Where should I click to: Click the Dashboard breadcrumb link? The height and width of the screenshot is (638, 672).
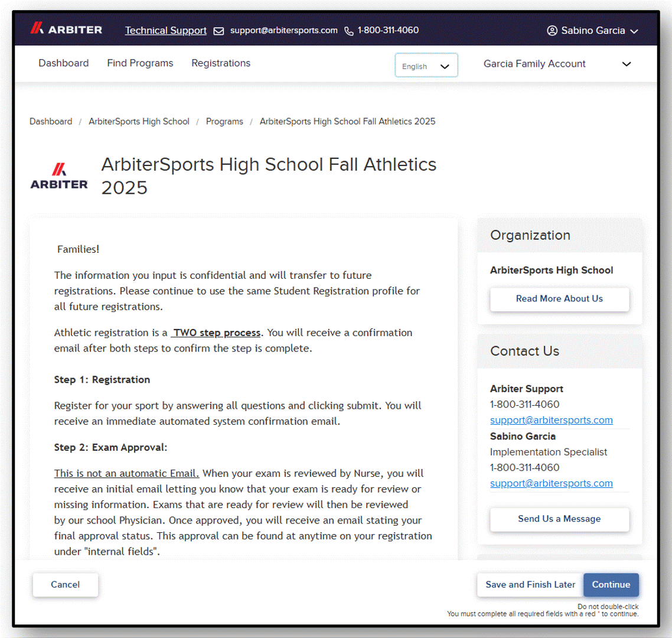pyautogui.click(x=51, y=121)
